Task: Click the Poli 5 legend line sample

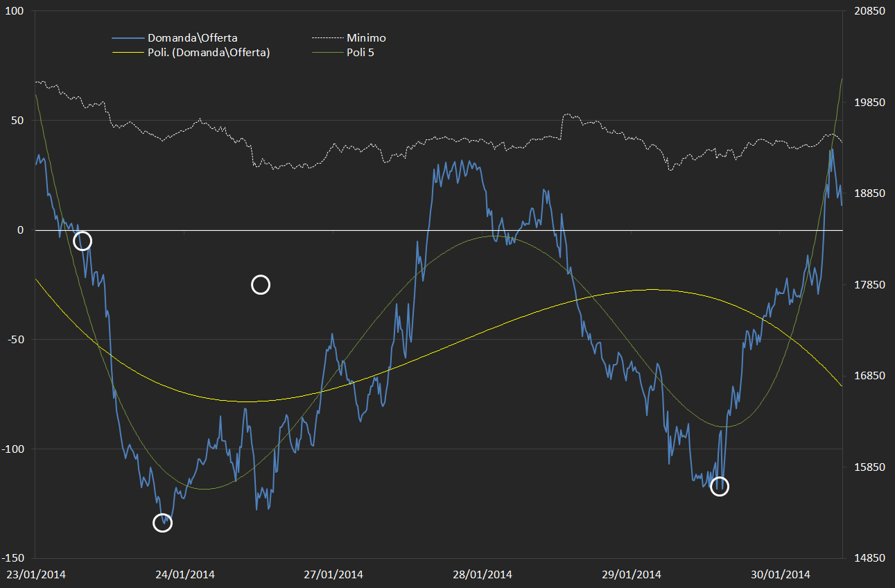Action: [x=327, y=53]
